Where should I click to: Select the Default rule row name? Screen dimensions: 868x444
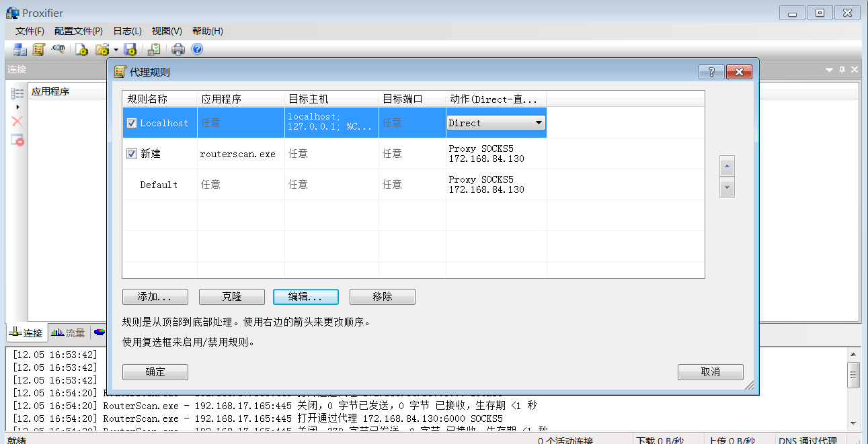coord(159,185)
